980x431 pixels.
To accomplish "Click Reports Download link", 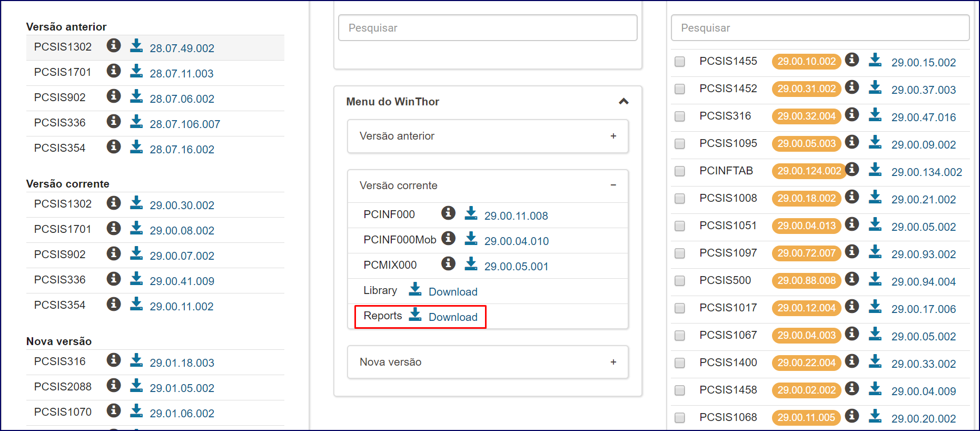I will (453, 317).
